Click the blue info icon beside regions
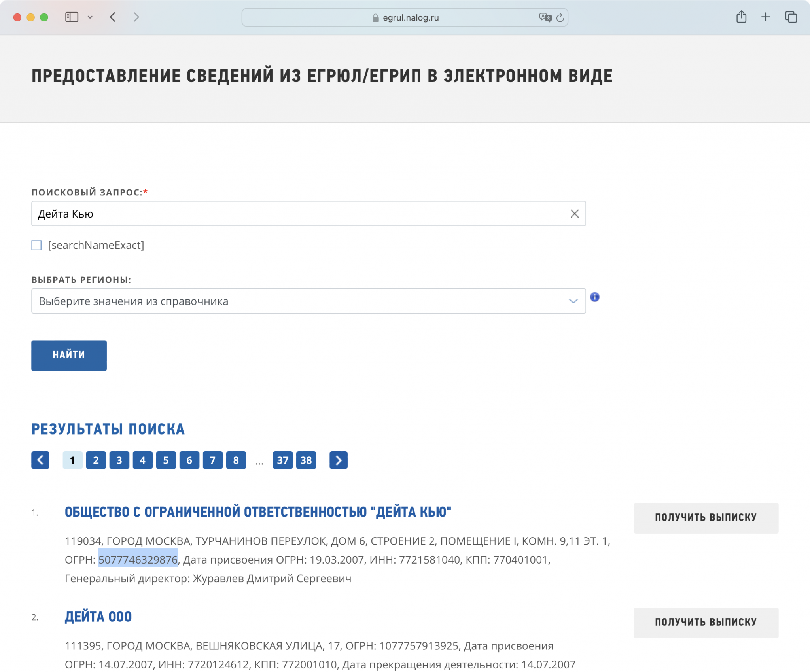Screen dimensions: 810x672 pyautogui.click(x=594, y=297)
